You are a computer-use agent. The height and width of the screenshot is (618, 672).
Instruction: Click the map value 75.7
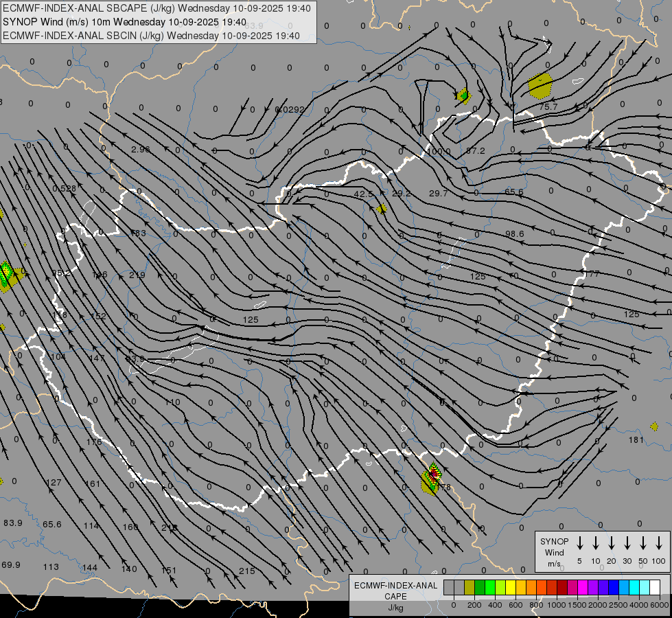(548, 107)
